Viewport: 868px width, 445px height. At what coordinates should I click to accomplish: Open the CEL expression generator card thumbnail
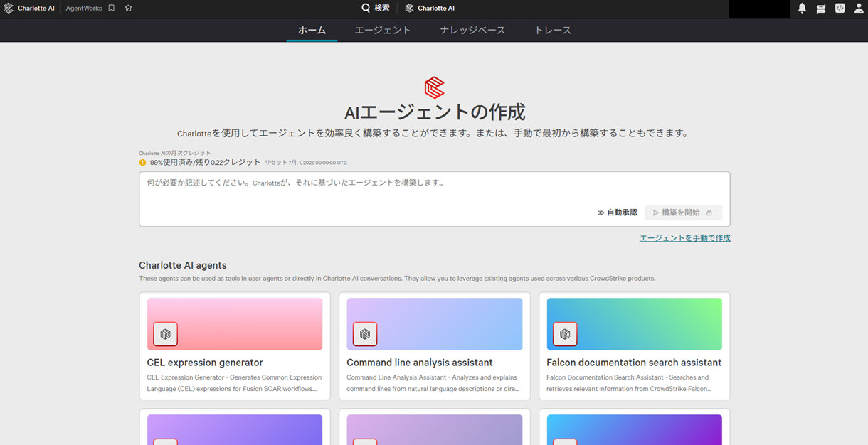(x=235, y=324)
